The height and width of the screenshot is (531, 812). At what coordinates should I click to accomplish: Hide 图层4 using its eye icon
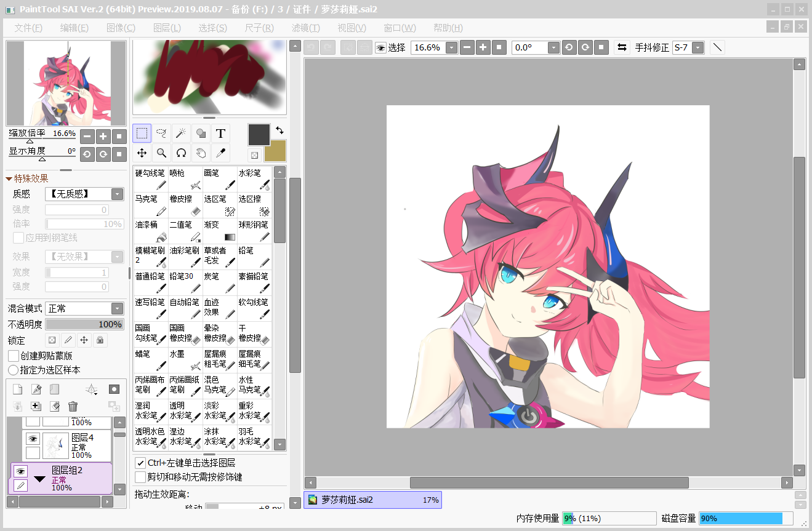(x=33, y=439)
